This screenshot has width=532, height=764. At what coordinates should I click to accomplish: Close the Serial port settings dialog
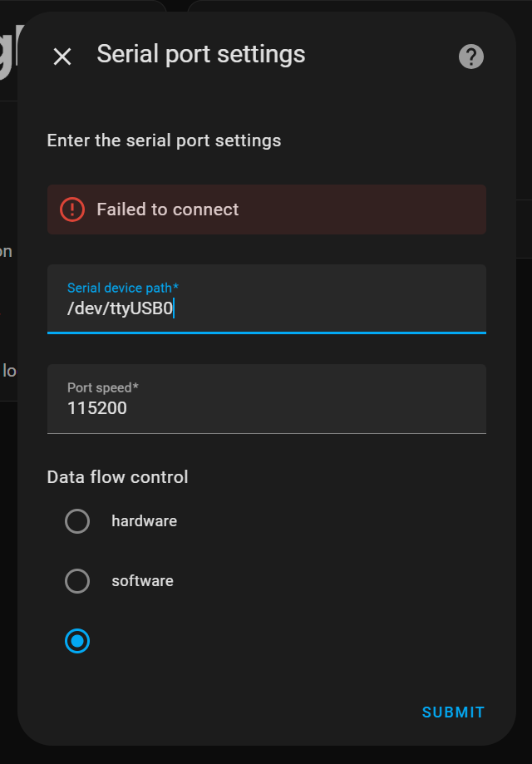(62, 57)
